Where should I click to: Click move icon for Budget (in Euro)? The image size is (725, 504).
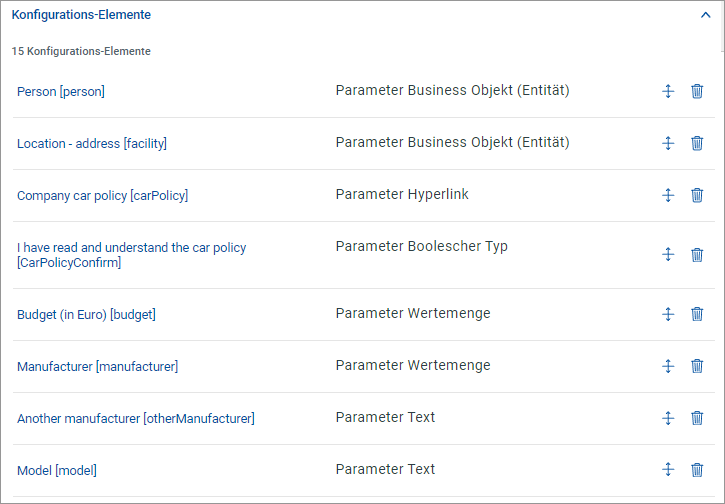(x=669, y=314)
